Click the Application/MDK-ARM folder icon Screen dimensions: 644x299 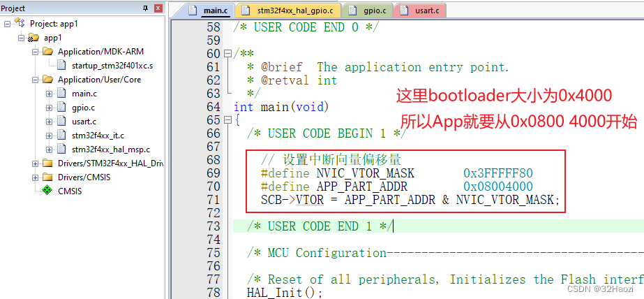tap(47, 52)
